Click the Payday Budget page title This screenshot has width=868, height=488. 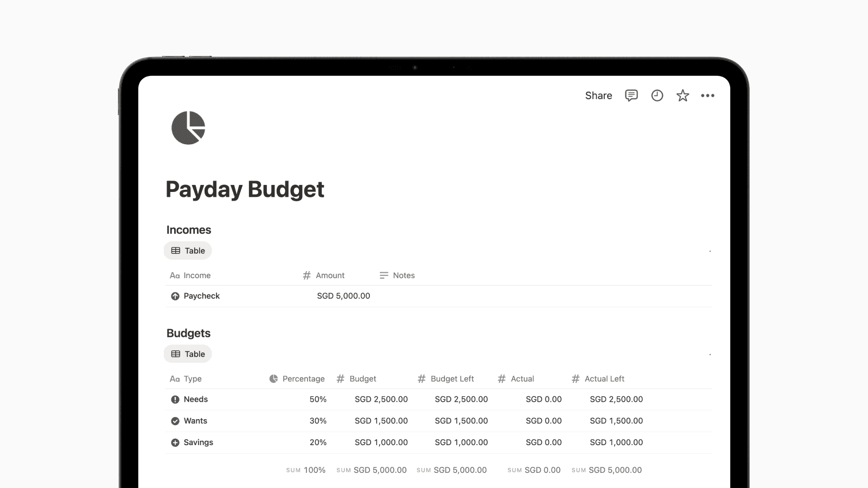tap(245, 189)
